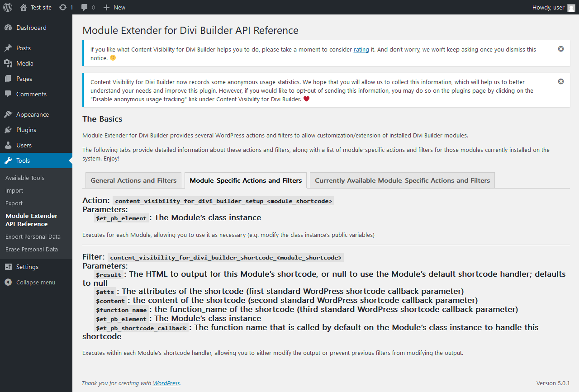This screenshot has width=579, height=392.
Task: Select Module-Specific Actions and Filters tab
Action: point(246,180)
